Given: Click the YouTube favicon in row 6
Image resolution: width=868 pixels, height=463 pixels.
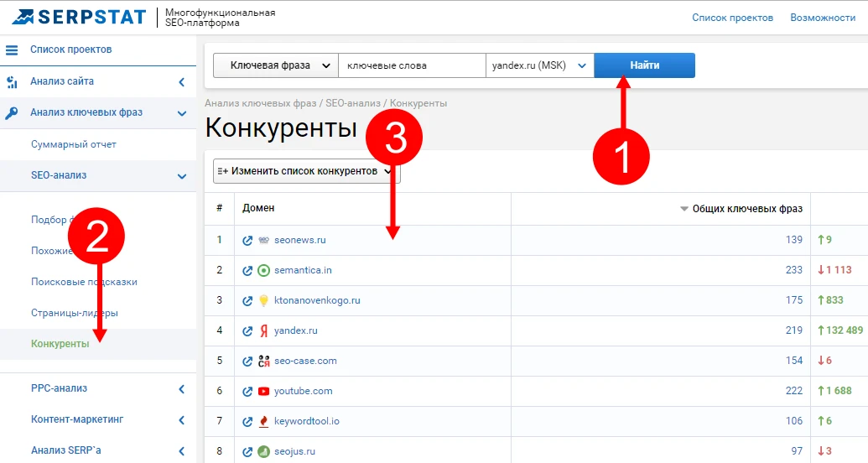Looking at the screenshot, I should pos(264,391).
